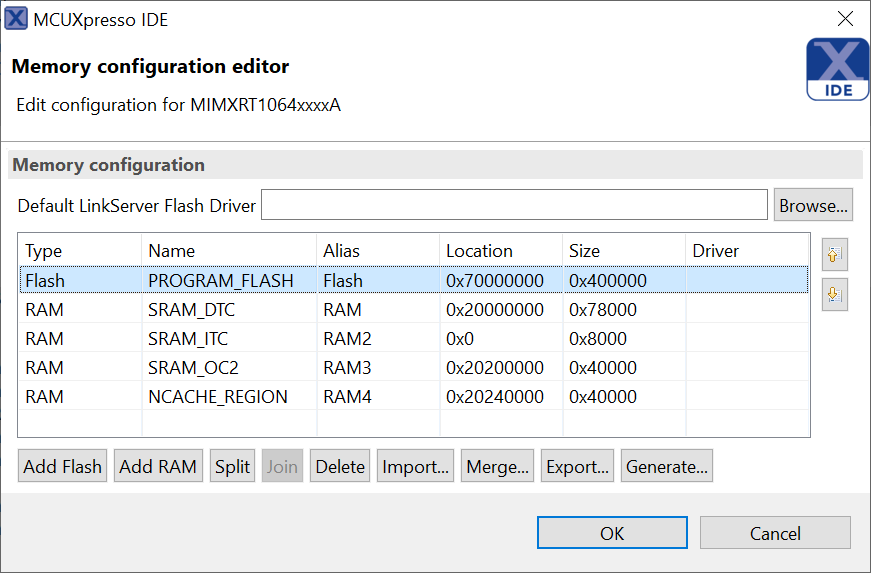Close the Memory configuration editor window
Image resolution: width=871 pixels, height=573 pixels.
point(845,19)
